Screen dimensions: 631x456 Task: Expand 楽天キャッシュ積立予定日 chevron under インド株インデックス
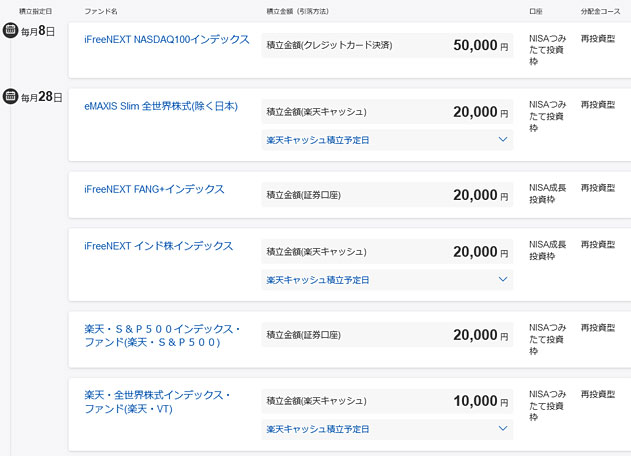tap(503, 279)
